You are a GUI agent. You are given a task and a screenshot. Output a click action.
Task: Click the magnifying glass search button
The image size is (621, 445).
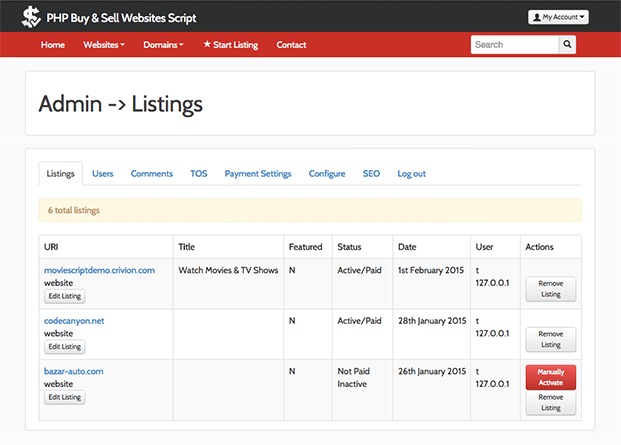(x=567, y=45)
